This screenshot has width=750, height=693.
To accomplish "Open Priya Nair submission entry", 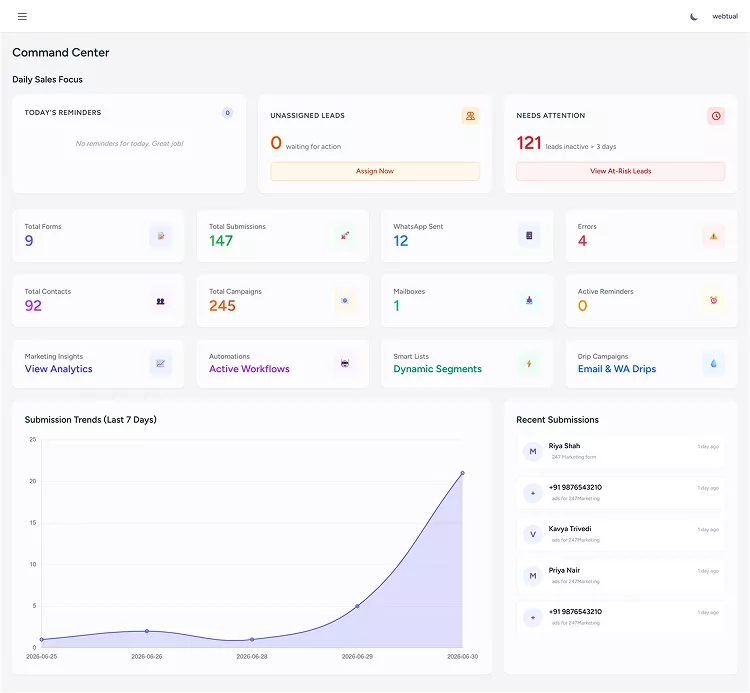I will pyautogui.click(x=620, y=576).
